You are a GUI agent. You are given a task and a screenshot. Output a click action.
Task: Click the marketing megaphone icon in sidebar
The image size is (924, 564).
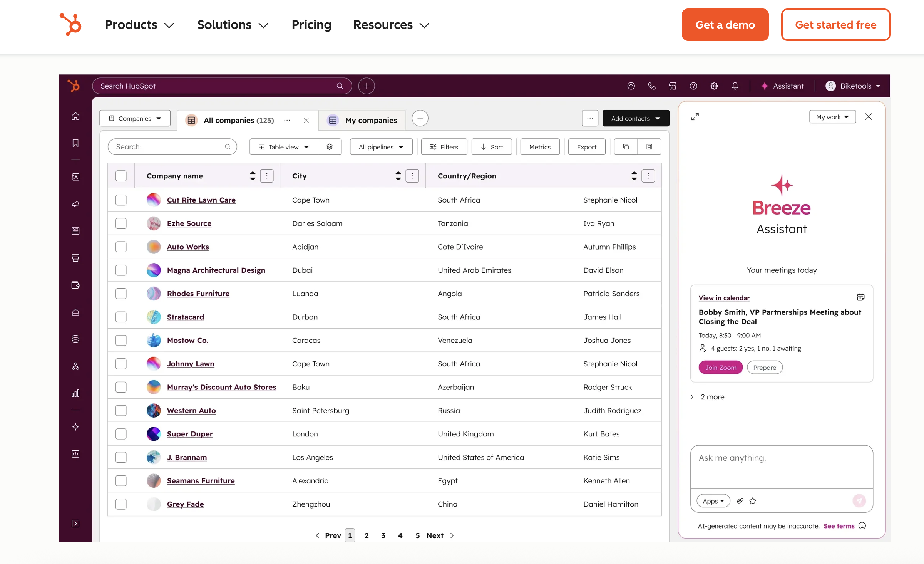click(75, 204)
